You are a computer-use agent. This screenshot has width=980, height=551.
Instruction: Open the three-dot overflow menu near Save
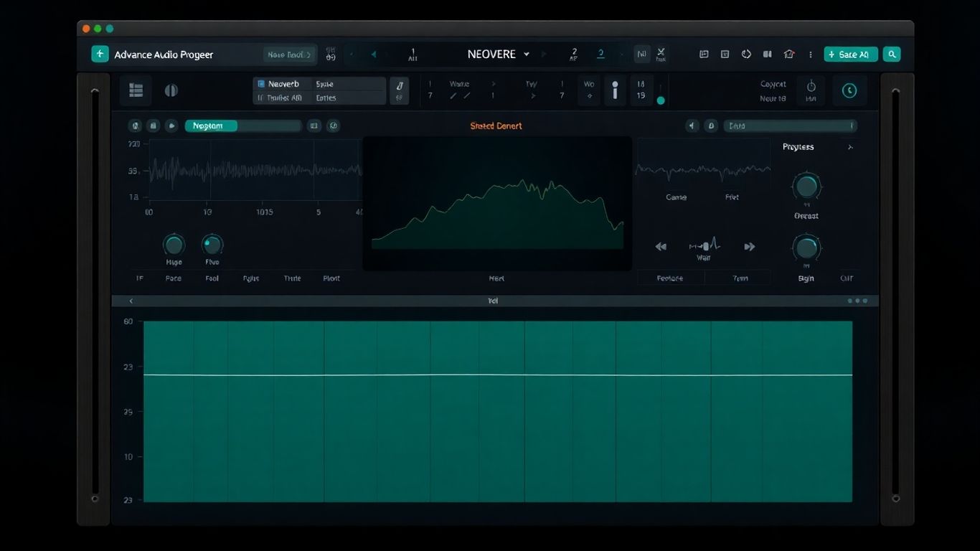click(x=811, y=54)
